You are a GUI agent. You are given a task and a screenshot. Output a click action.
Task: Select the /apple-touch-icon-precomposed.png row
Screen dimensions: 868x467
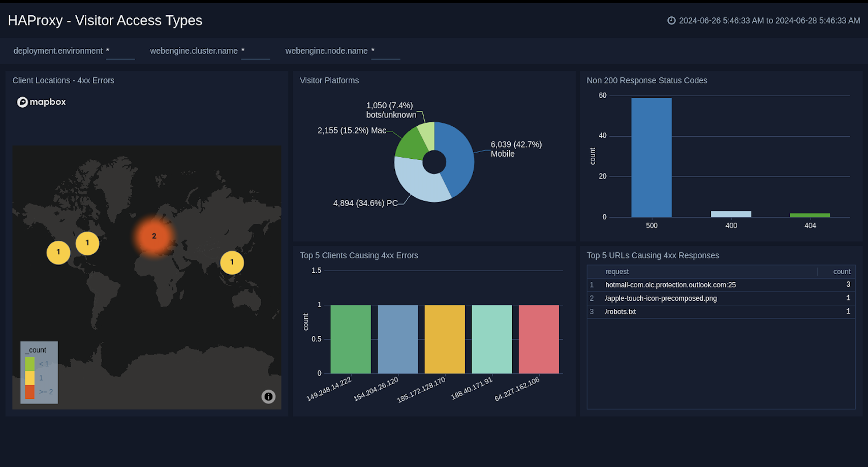[x=721, y=298]
